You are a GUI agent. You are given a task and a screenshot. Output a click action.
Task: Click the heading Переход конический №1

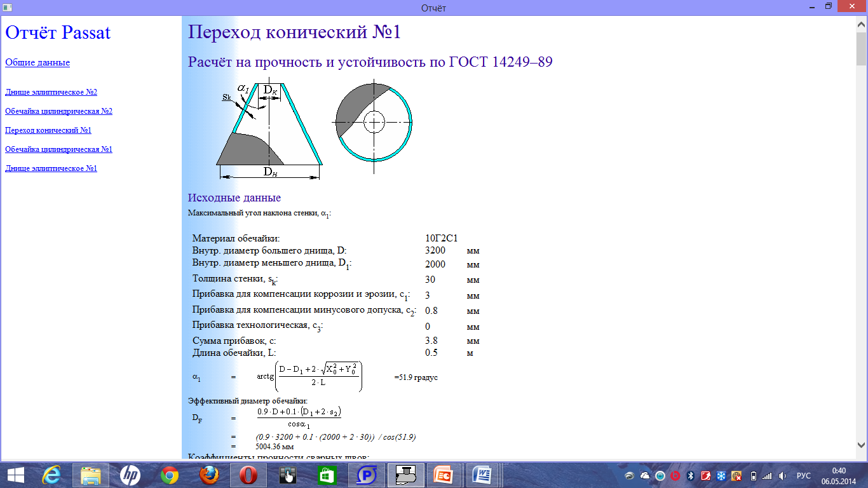294,32
